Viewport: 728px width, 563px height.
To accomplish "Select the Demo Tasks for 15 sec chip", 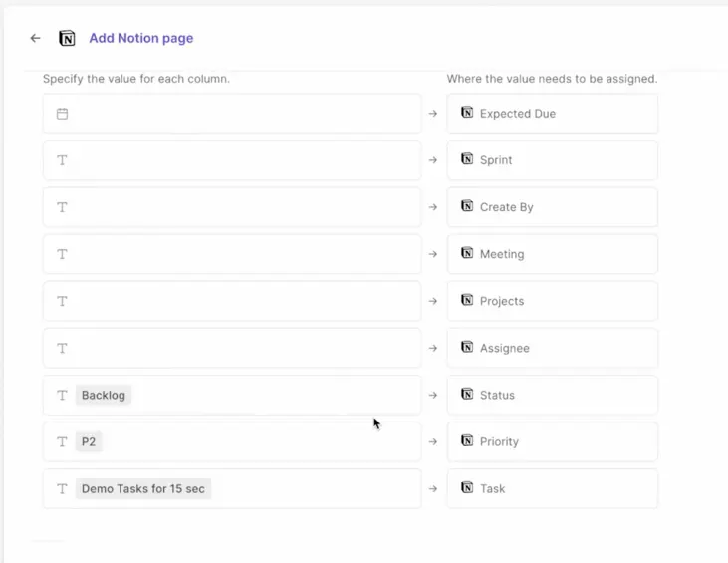I will [x=143, y=488].
